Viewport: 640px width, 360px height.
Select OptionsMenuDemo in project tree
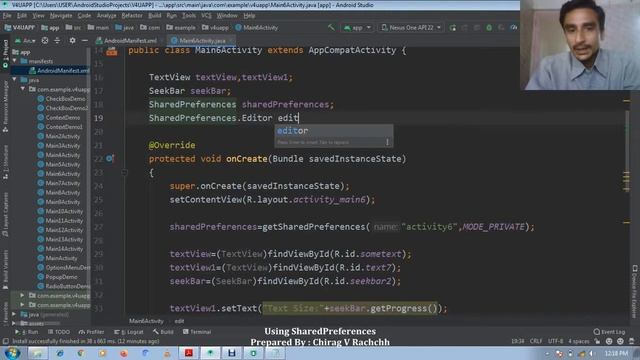(x=63, y=267)
